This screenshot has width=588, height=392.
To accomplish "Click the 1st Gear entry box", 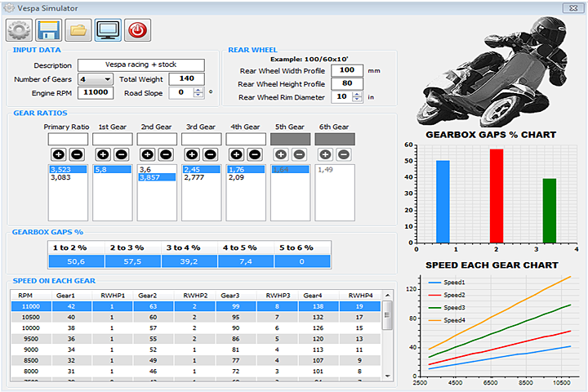I will (113, 139).
